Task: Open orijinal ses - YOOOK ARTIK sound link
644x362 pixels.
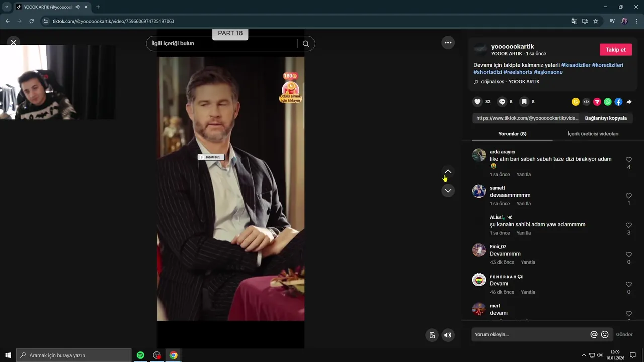Action: [x=510, y=82]
